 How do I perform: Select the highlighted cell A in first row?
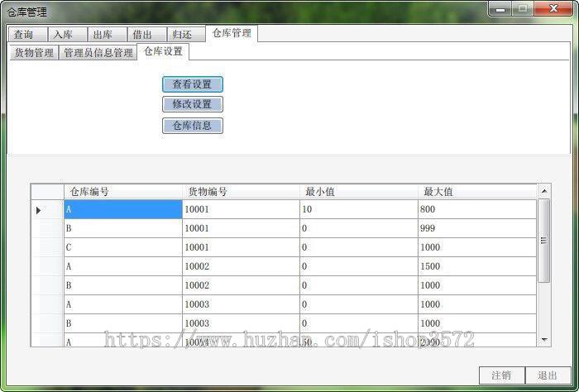click(123, 209)
